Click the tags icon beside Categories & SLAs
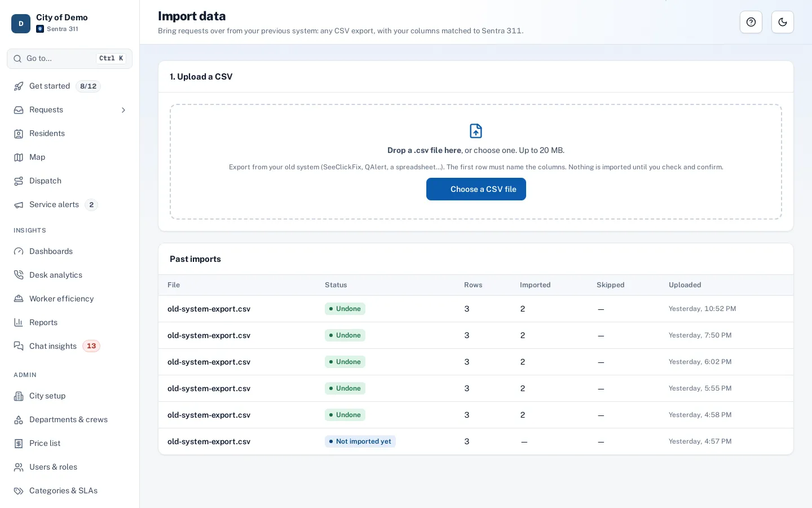Viewport: 812px width, 508px height. [19, 491]
